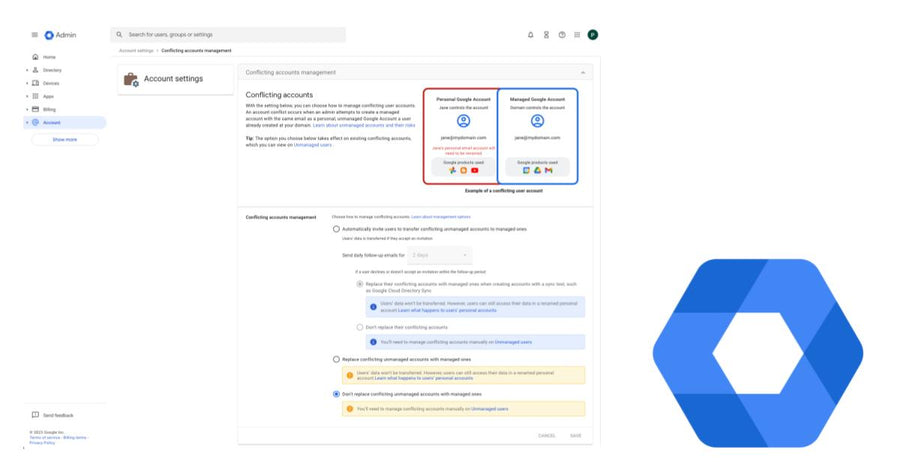Click the Account settings card
The width and height of the screenshot is (900, 473).
176,79
